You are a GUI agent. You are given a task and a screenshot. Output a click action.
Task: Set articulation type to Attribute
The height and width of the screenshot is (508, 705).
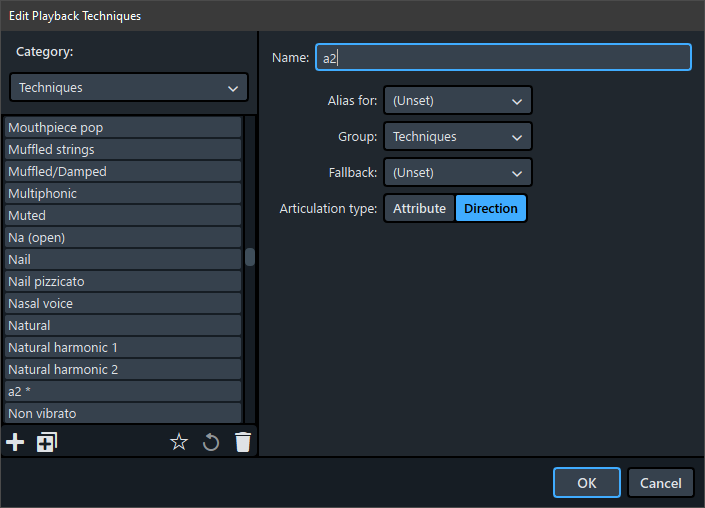point(419,209)
